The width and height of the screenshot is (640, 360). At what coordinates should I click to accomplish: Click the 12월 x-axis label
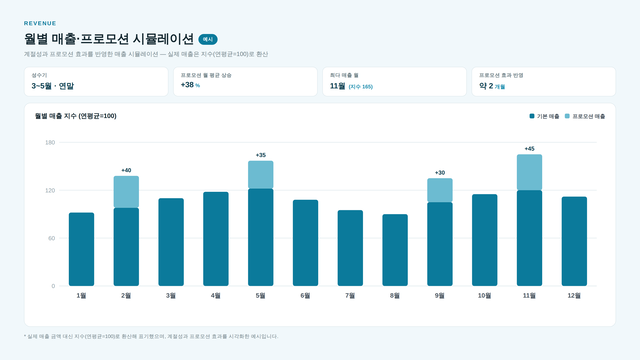click(x=574, y=296)
